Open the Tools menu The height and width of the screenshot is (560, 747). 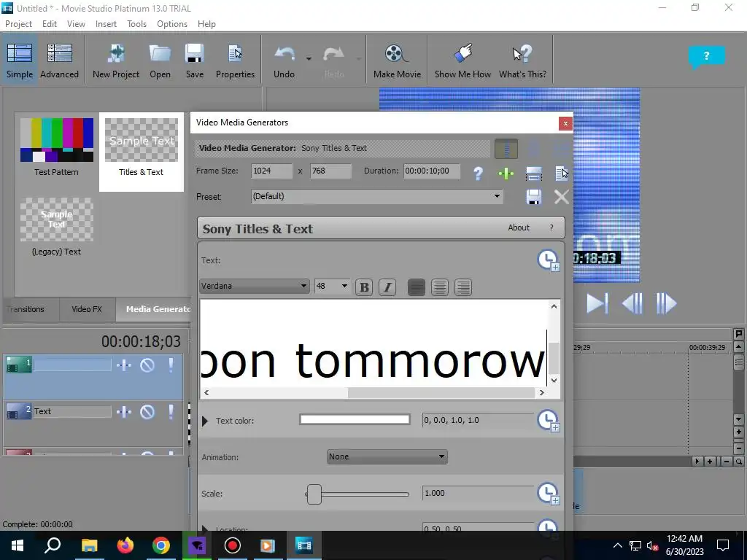(x=136, y=24)
